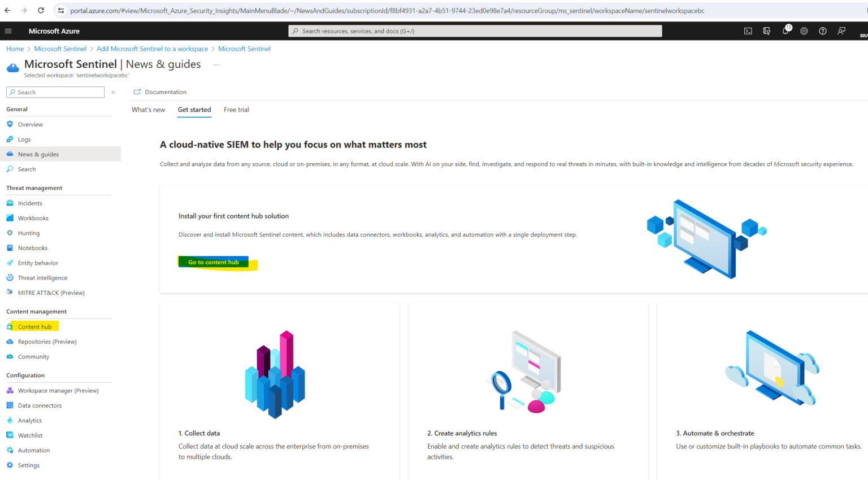The width and height of the screenshot is (868, 480).
Task: Launch Cloud Shell from the top bar
Action: (x=748, y=31)
